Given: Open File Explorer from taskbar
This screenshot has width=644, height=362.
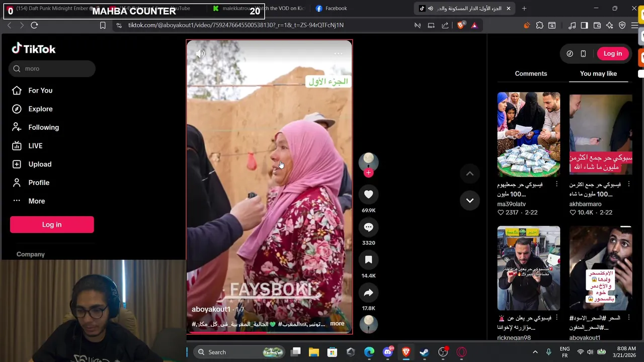Looking at the screenshot, I should (314, 352).
